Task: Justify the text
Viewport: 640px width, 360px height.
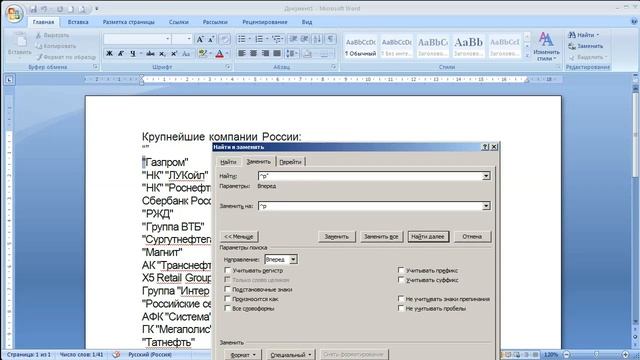Action: (277, 53)
